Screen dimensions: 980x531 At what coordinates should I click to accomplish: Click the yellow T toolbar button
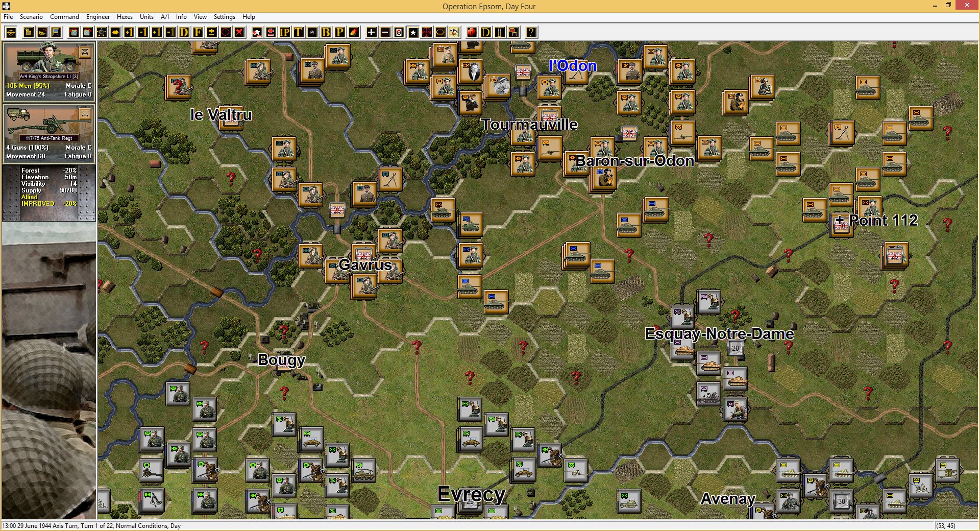(x=299, y=33)
